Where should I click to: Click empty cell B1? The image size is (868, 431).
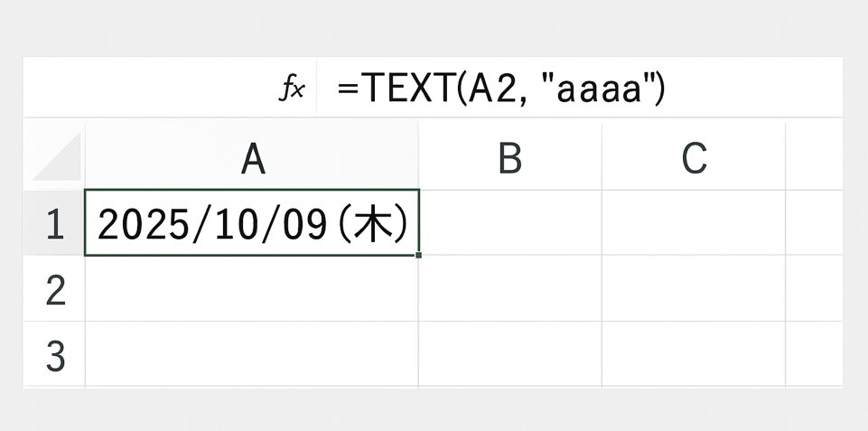click(x=510, y=223)
